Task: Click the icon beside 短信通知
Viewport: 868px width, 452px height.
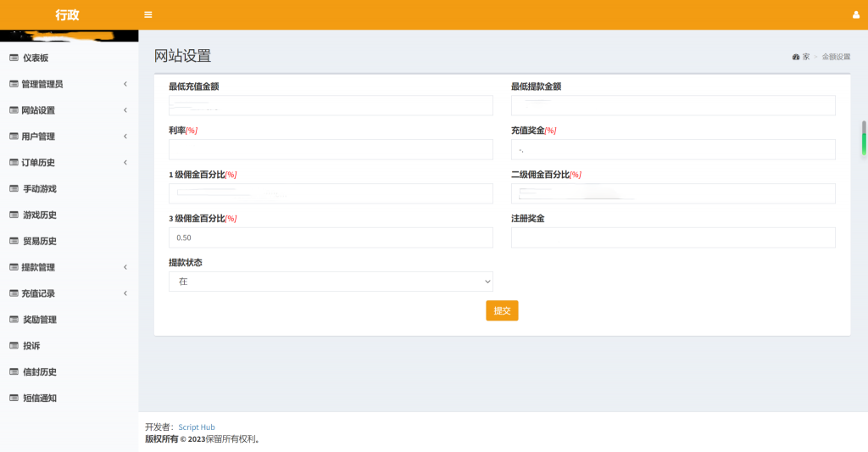Action: [x=14, y=399]
